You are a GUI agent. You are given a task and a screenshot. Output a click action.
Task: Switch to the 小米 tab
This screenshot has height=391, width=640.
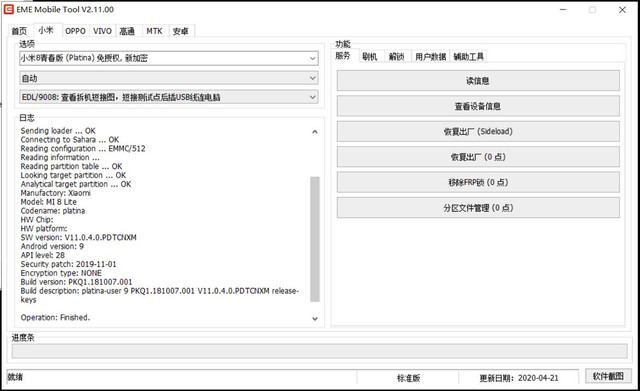point(46,30)
